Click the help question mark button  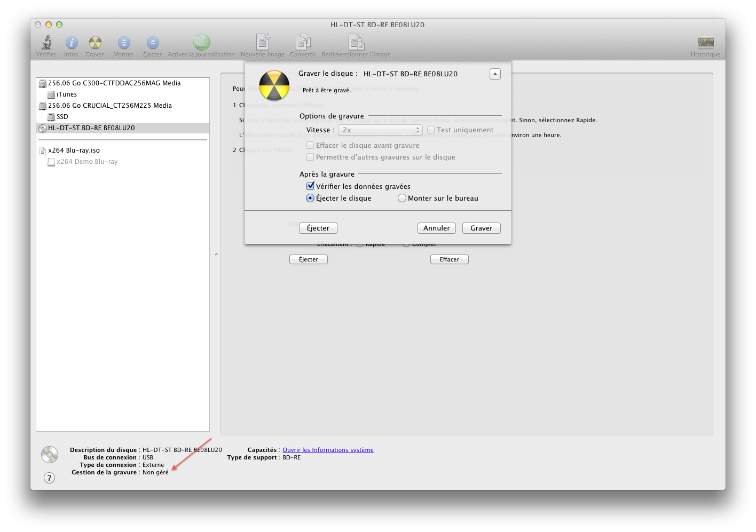pos(49,478)
